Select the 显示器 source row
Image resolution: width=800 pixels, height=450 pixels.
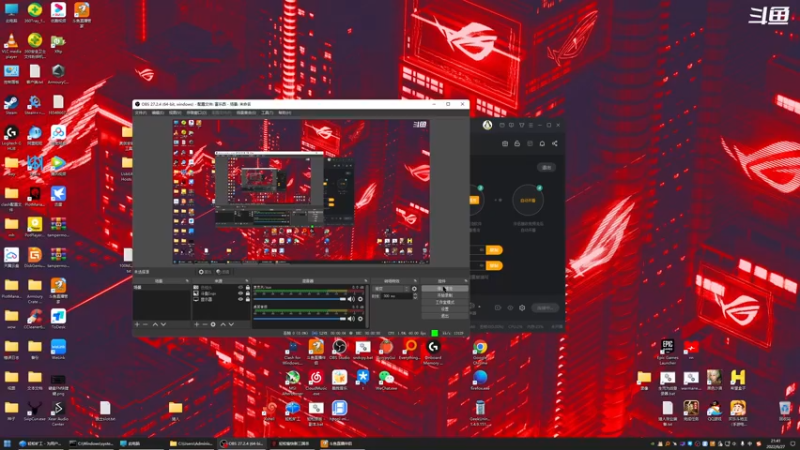pos(221,299)
